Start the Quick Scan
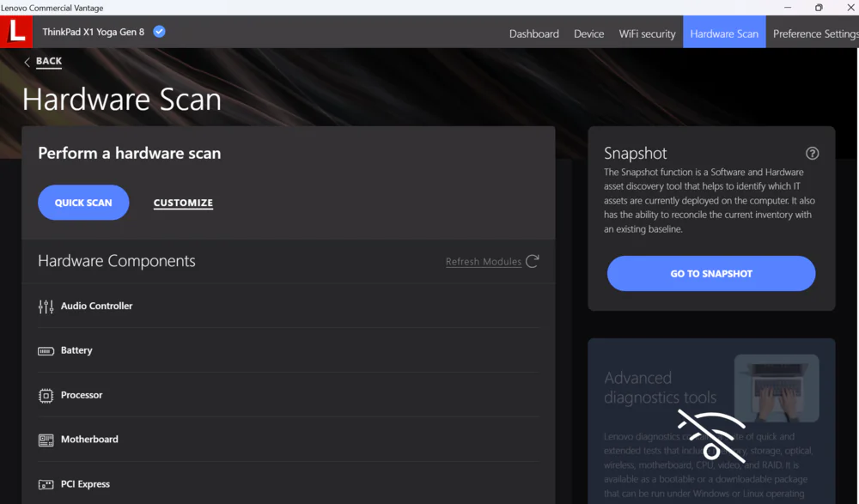859x504 pixels. [83, 202]
